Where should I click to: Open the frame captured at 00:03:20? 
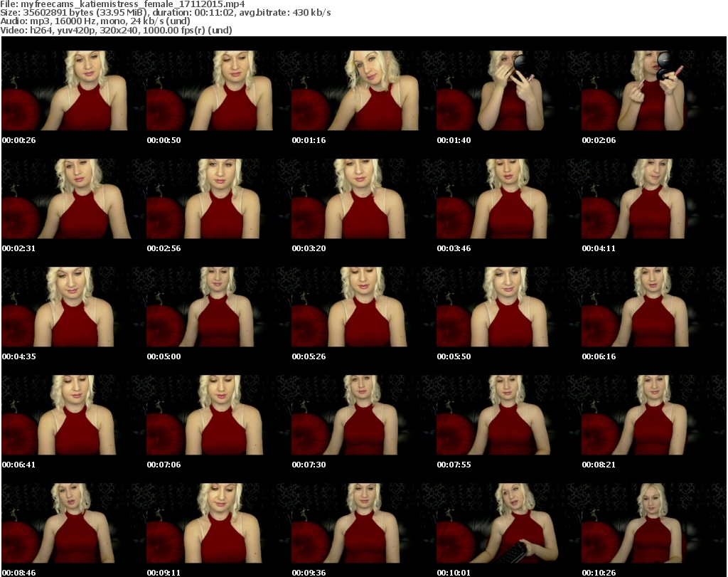click(x=363, y=198)
